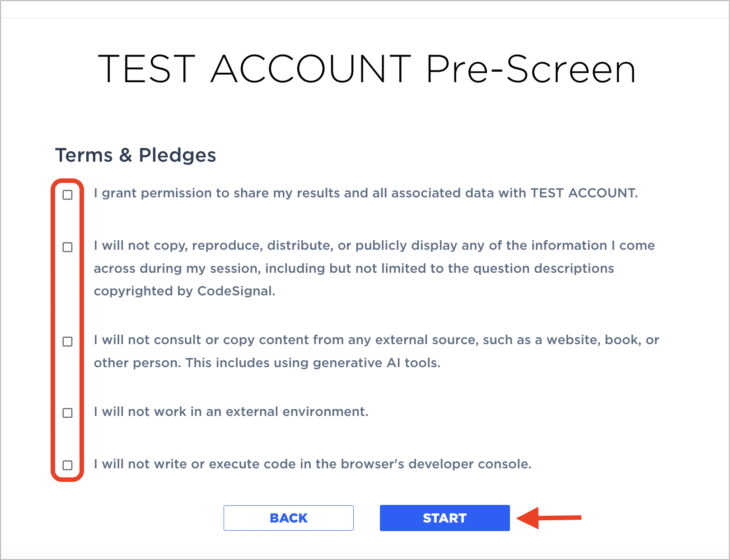Click the 'I will not write or execute' text

[312, 464]
